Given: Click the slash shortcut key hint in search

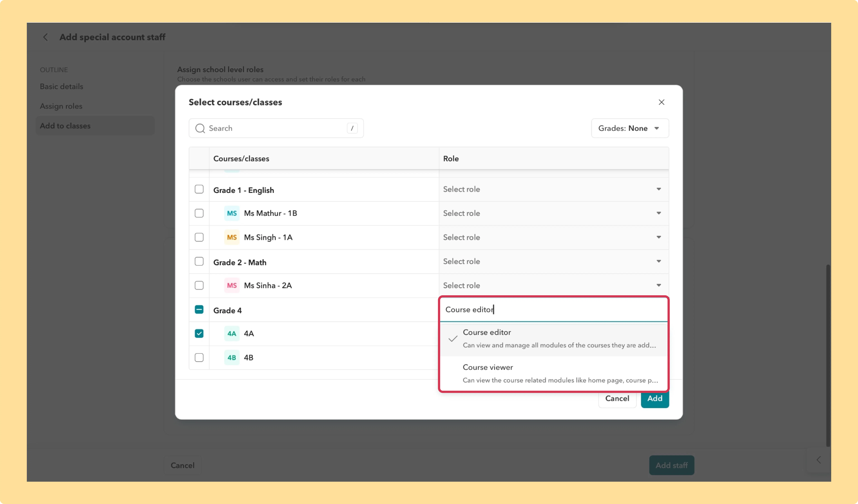Looking at the screenshot, I should click(352, 128).
